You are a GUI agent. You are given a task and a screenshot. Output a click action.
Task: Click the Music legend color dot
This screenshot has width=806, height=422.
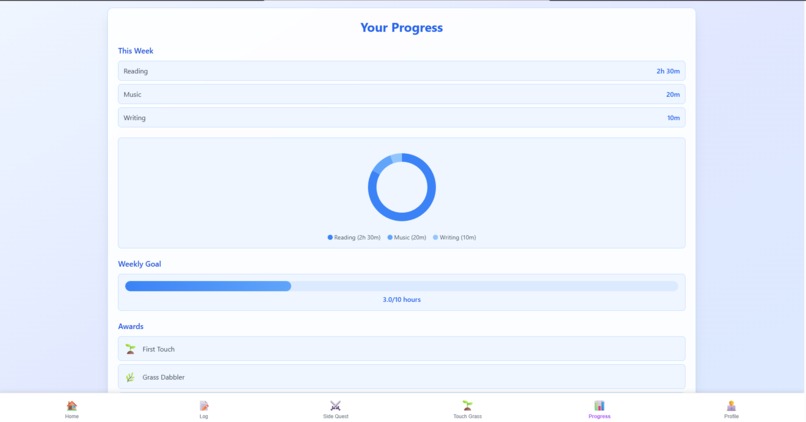click(390, 237)
